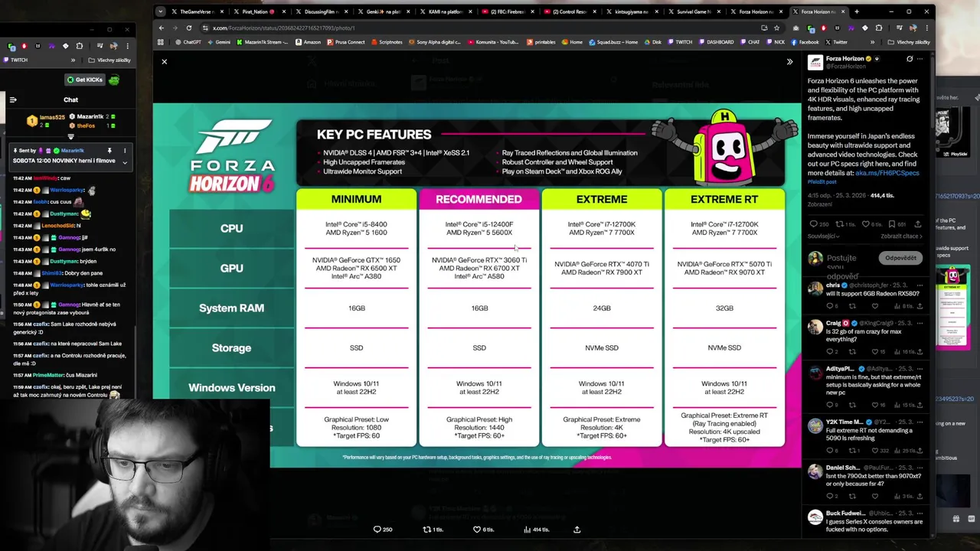Open Squad.buzz – Home bookmark
Viewport: 980px width, 551px height.
pyautogui.click(x=613, y=42)
